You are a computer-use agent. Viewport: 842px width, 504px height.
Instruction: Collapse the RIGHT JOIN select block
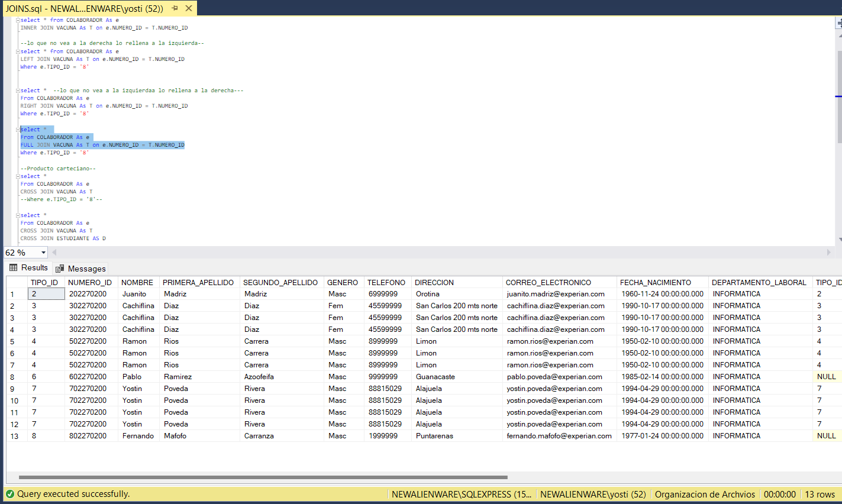18,91
